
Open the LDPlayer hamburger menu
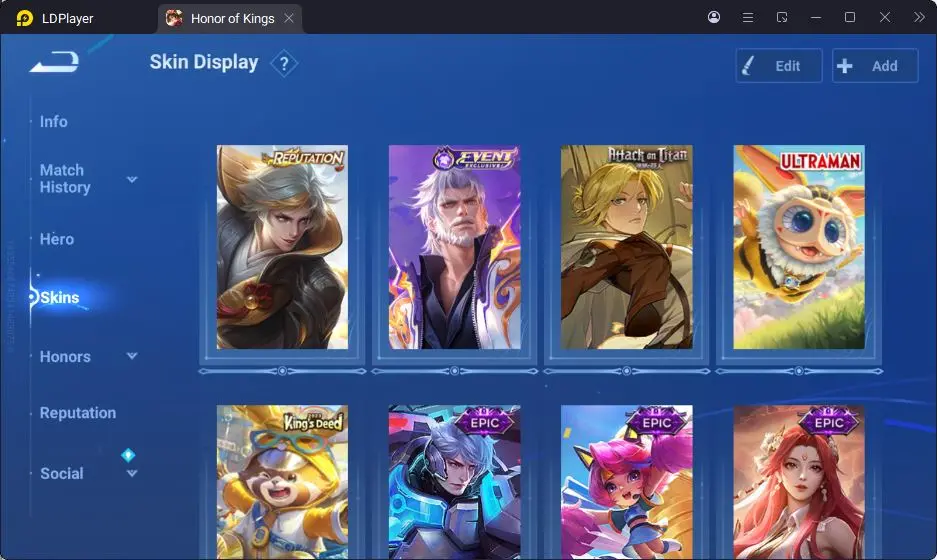pyautogui.click(x=748, y=17)
